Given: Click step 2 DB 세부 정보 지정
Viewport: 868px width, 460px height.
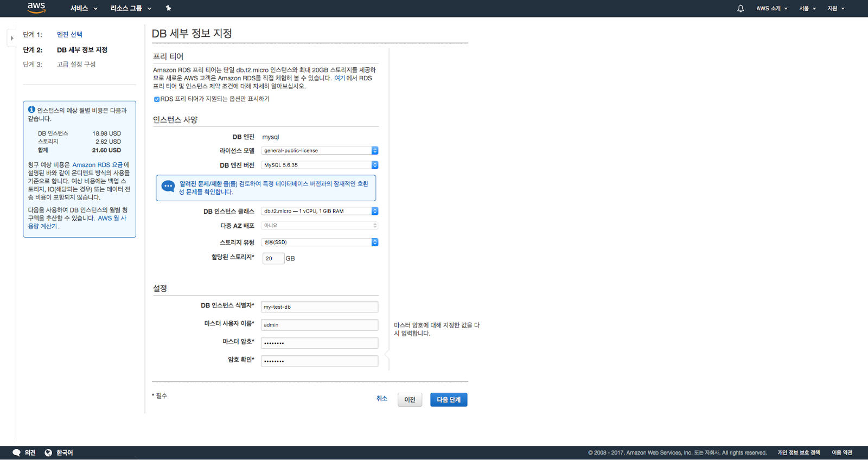Looking at the screenshot, I should (x=82, y=50).
